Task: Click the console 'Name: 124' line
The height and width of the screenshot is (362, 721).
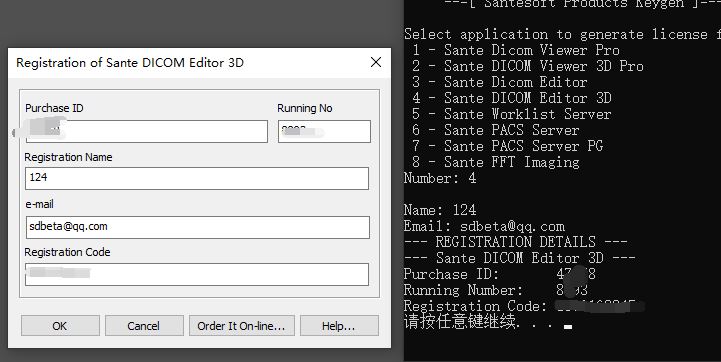Action: point(440,210)
